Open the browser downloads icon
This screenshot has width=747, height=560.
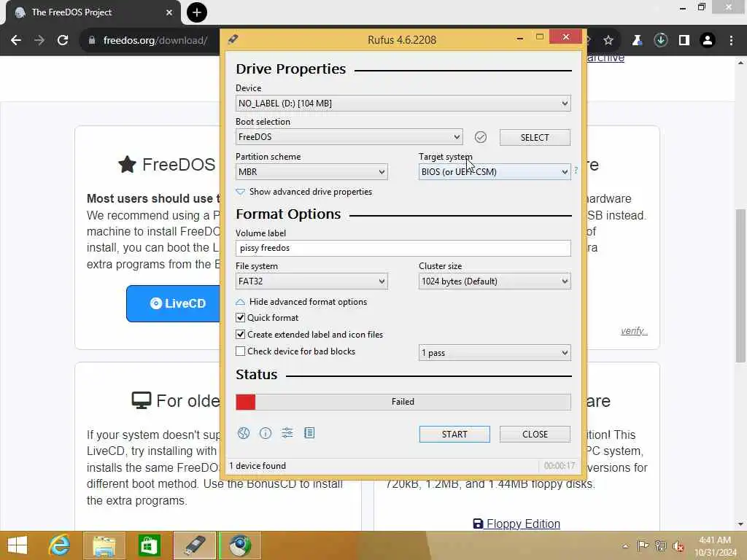[x=661, y=41]
